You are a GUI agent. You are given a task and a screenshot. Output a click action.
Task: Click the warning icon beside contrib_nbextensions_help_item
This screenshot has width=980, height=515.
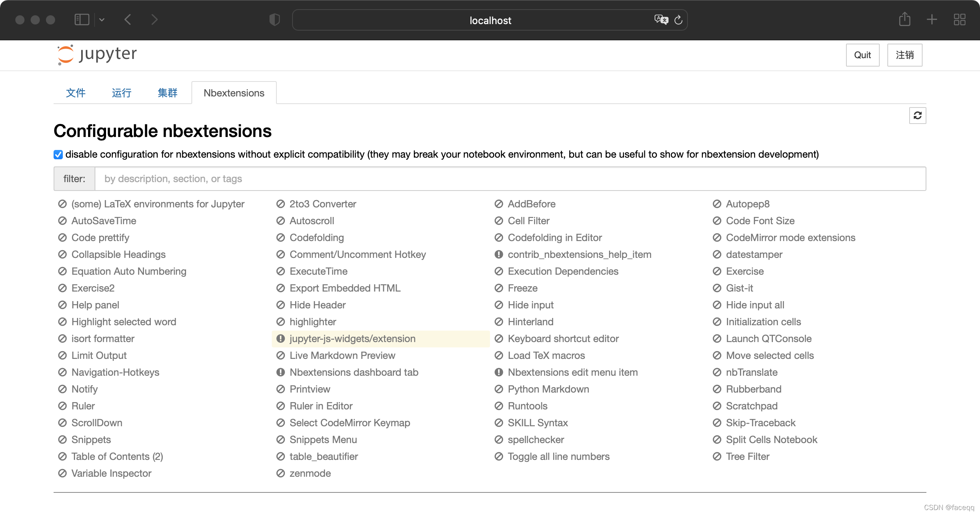[x=499, y=254]
